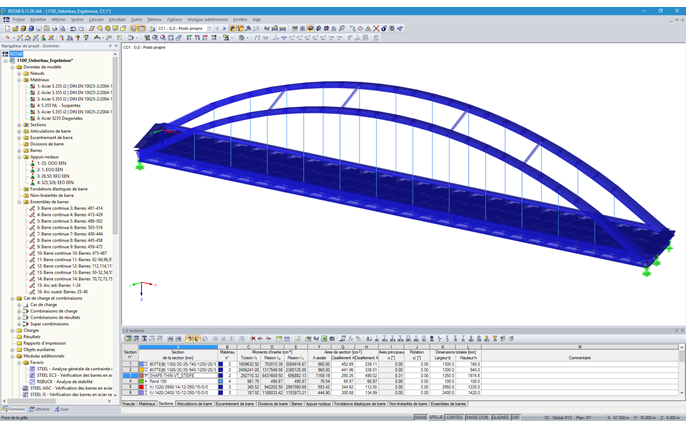The height and width of the screenshot is (429, 686).
Task: Click color swatch of section 1
Action: coord(141,364)
